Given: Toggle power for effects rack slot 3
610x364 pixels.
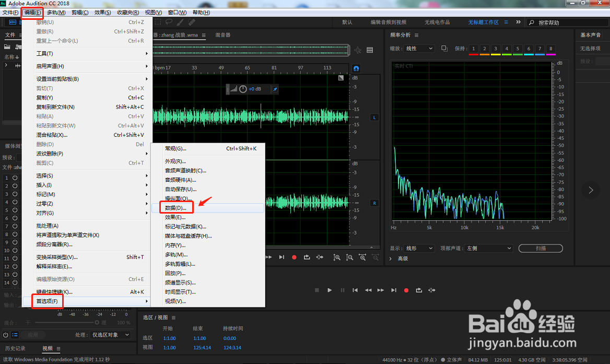Looking at the screenshot, I should (15, 194).
